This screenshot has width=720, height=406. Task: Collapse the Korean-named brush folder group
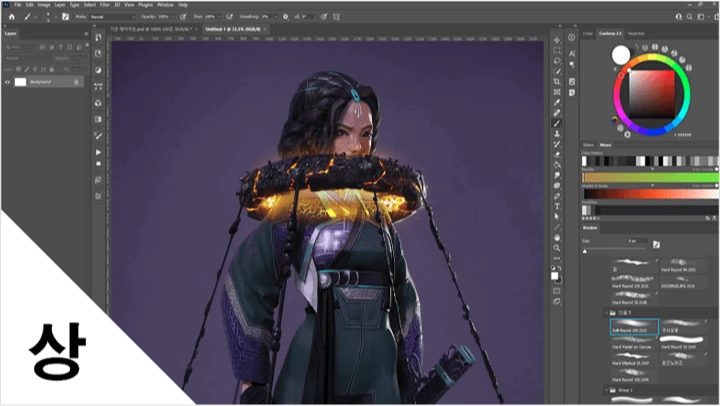click(606, 312)
